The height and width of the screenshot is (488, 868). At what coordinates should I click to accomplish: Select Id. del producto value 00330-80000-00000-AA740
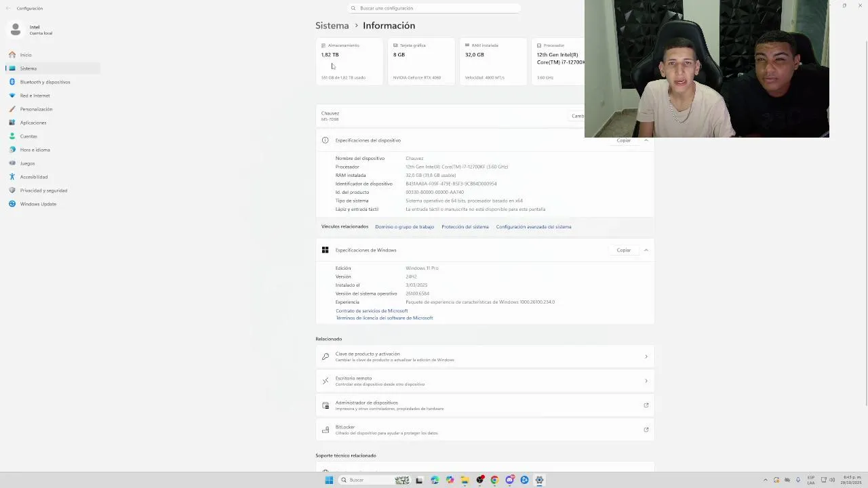pyautogui.click(x=435, y=192)
